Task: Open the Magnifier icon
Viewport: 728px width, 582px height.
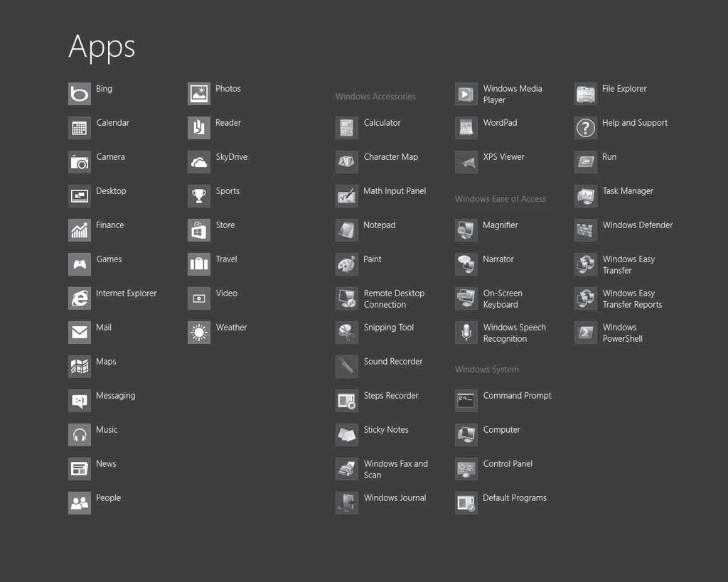Action: 466,230
